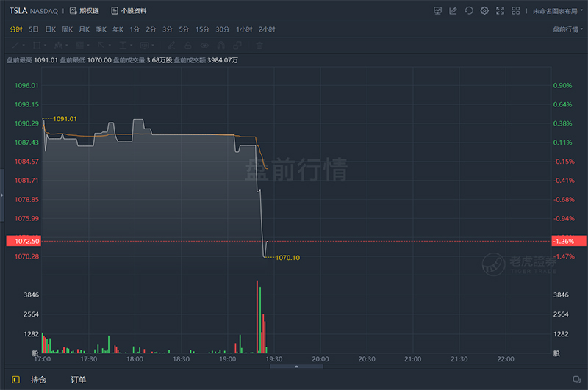Click the 盘前成交量 3.68万股 volume text

pos(143,60)
